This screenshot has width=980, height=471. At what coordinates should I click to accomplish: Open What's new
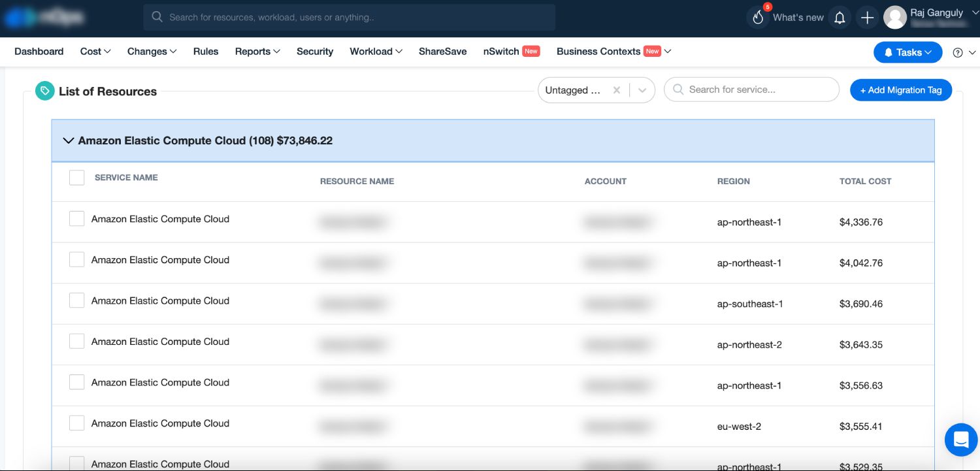[798, 18]
